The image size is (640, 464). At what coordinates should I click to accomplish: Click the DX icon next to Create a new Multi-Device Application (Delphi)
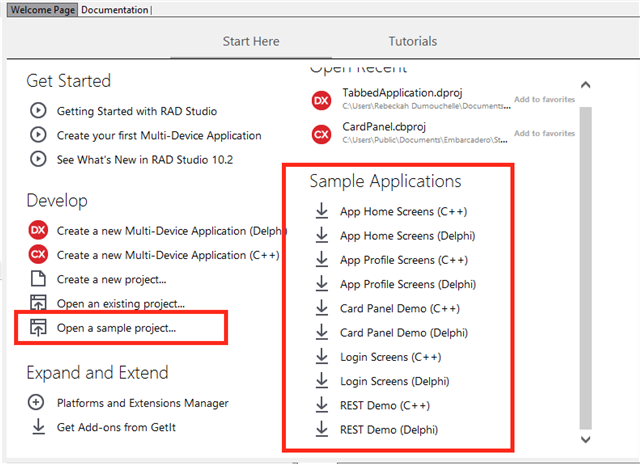(x=38, y=230)
